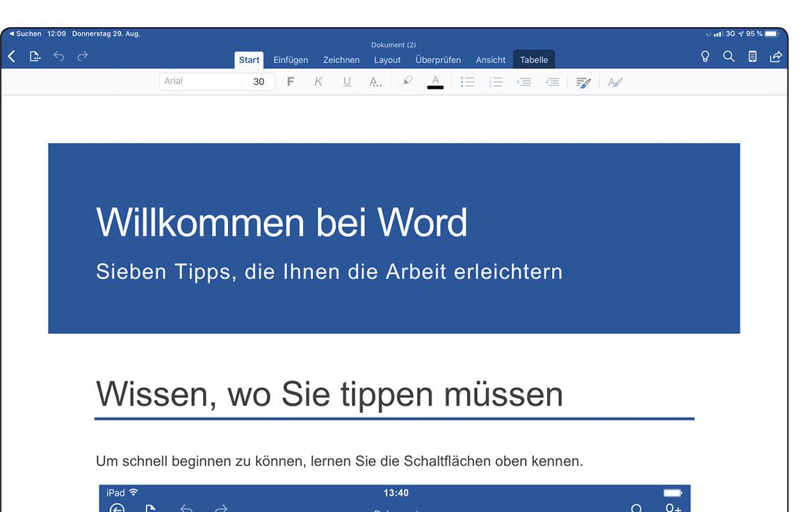Insert a numbered list
The height and width of the screenshot is (512, 812).
(496, 82)
